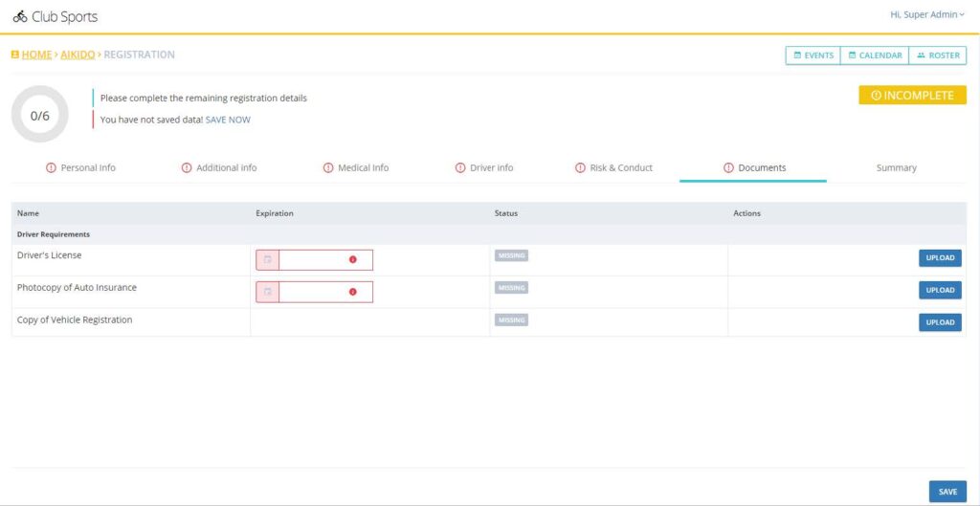Click the REGISTRATION breadcrumb text
This screenshot has height=506, width=980.
tap(140, 55)
